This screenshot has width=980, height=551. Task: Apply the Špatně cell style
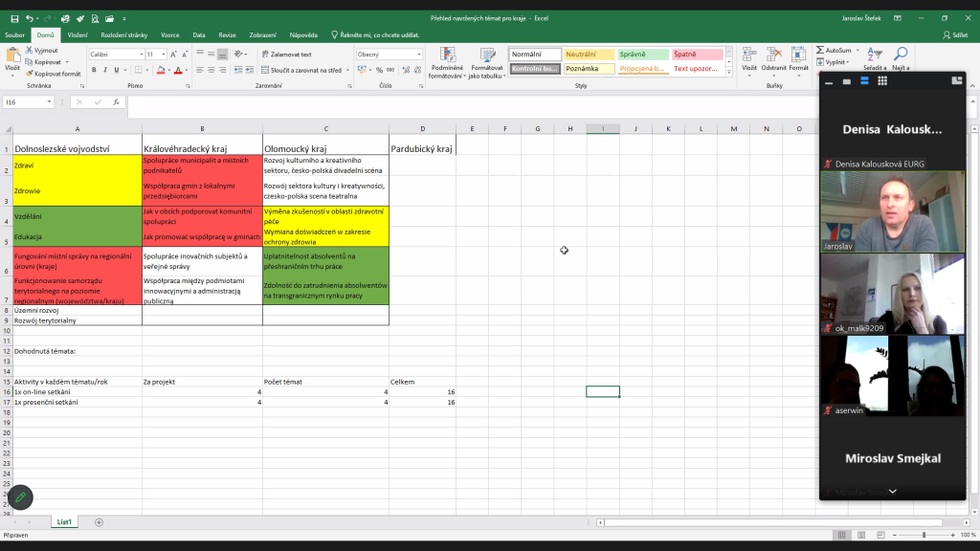click(697, 55)
